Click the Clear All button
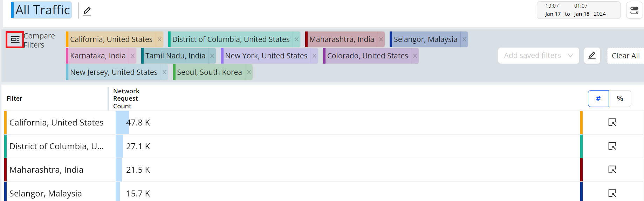This screenshot has height=201, width=644. [625, 56]
